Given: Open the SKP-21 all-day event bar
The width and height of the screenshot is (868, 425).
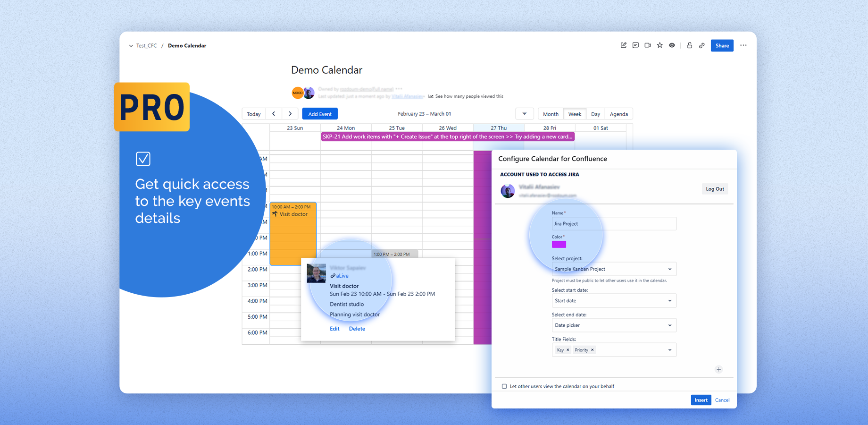Looking at the screenshot, I should click(448, 137).
